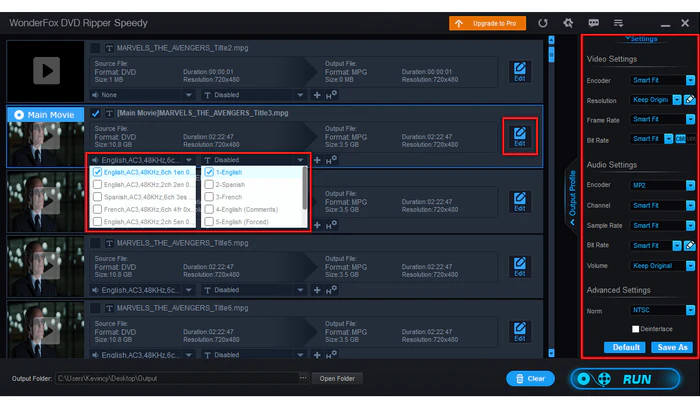This screenshot has width=700, height=407.
Task: Click scroll down arrow of title list
Action: coord(551,353)
